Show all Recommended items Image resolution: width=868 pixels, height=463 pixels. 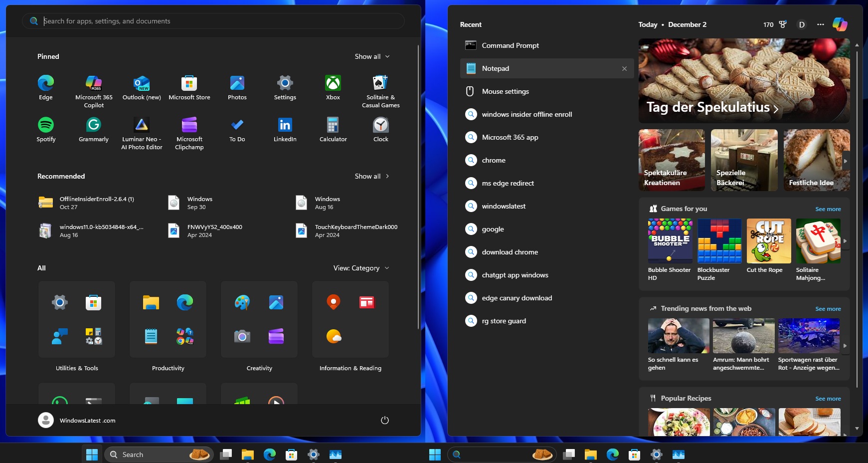coord(371,176)
